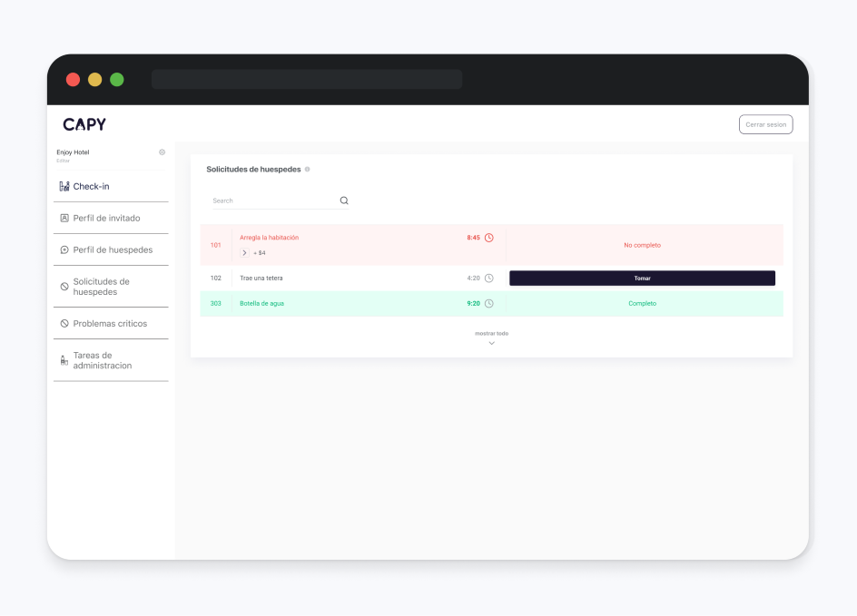Expand the room 101 request details chevron
This screenshot has height=616, width=857.
point(244,253)
